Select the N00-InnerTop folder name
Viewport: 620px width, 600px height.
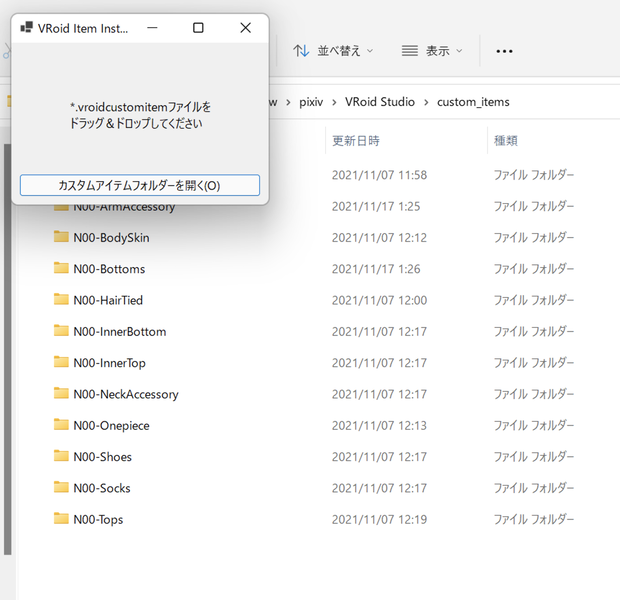point(110,363)
